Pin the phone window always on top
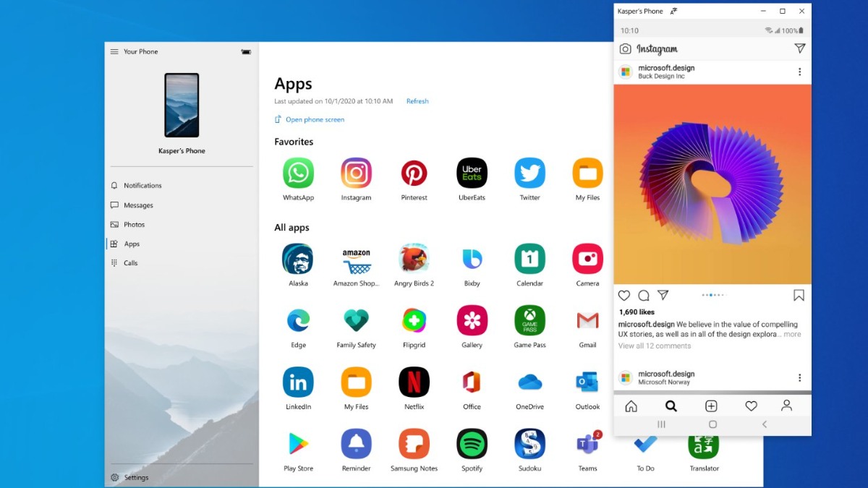The height and width of the screenshot is (488, 868). [673, 10]
